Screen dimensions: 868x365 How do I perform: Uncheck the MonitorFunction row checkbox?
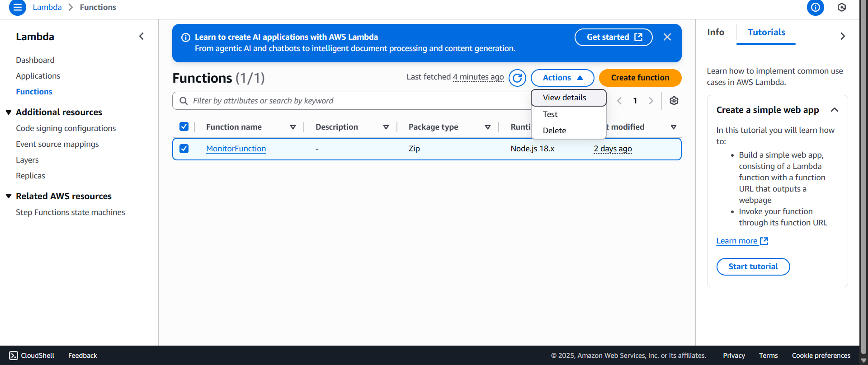pyautogui.click(x=184, y=149)
